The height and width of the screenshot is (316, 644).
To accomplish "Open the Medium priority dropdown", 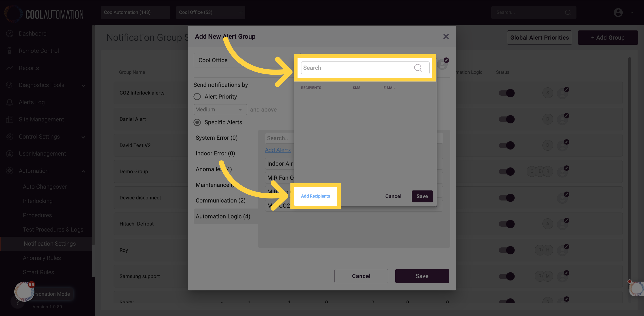I will click(220, 110).
